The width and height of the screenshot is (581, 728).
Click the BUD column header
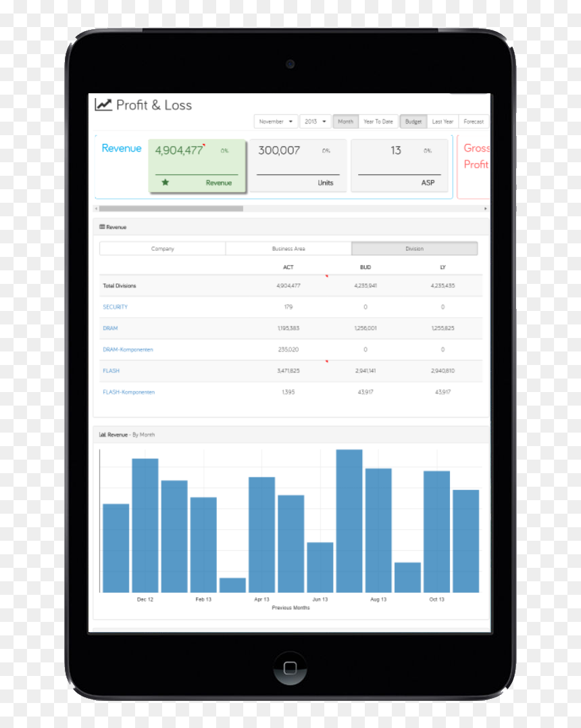365,267
